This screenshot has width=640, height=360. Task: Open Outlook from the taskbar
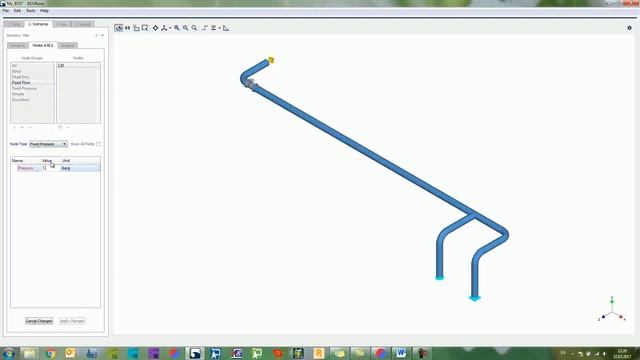click(70, 353)
